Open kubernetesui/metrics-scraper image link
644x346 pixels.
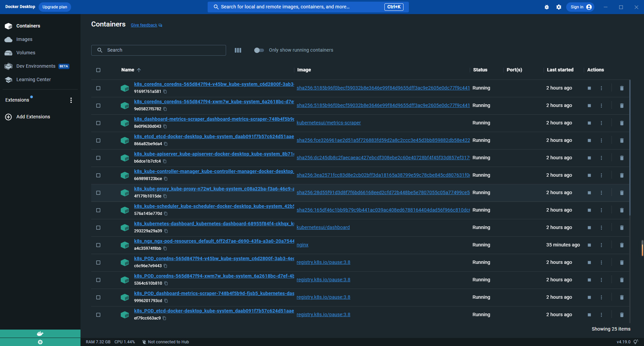click(x=329, y=123)
